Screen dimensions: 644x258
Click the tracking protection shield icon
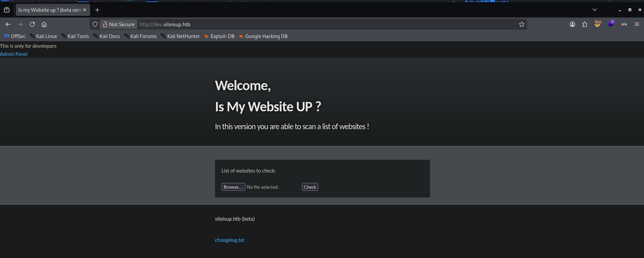pos(95,24)
